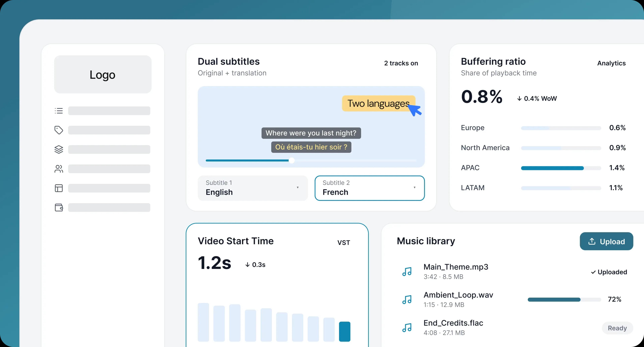Open the Subtitle 1 English dropdown
644x347 pixels.
[253, 188]
